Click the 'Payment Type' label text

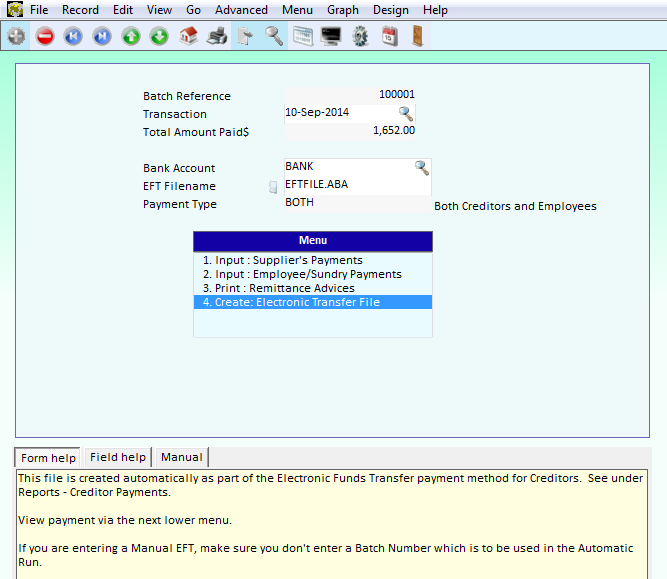pos(180,205)
